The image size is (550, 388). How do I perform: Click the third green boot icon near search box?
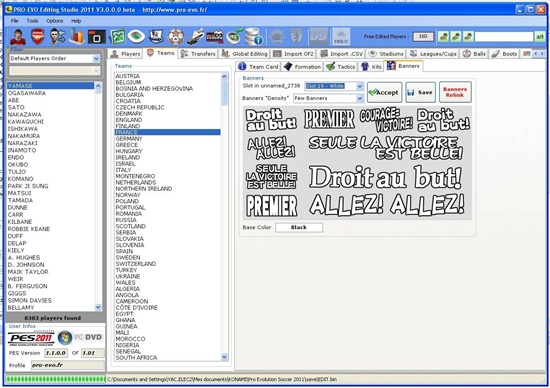(468, 36)
